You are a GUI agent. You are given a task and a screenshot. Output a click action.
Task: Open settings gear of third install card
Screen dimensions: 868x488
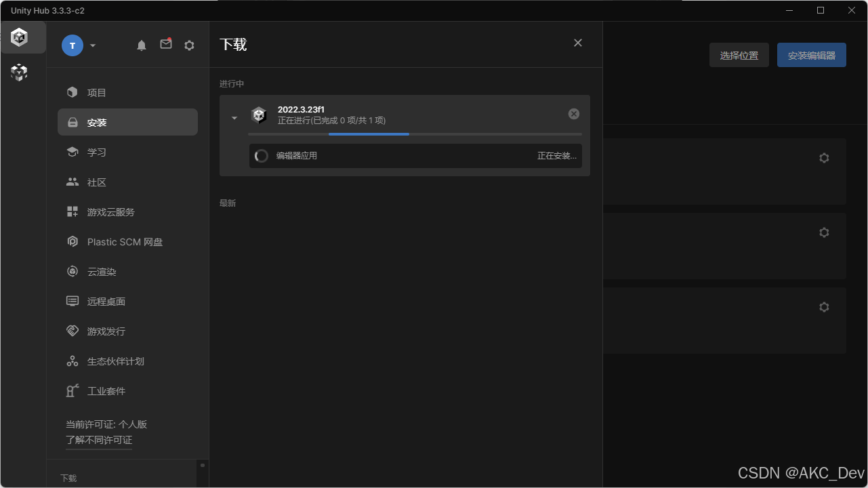click(x=824, y=307)
